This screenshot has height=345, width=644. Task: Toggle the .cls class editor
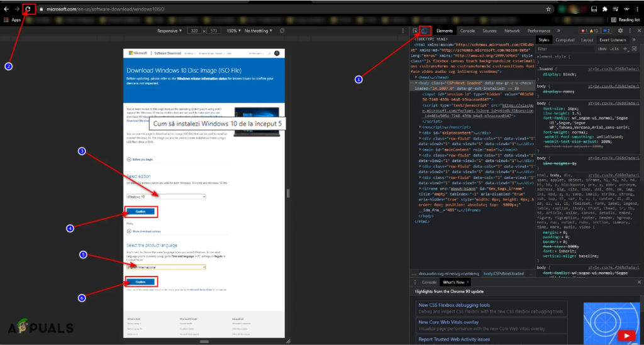point(614,48)
